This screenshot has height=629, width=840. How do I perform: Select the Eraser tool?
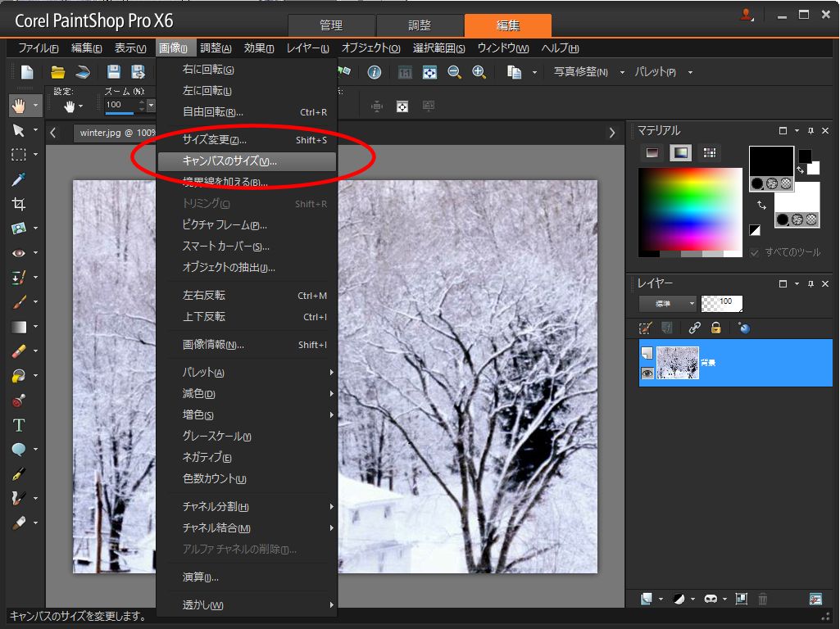pos(19,351)
